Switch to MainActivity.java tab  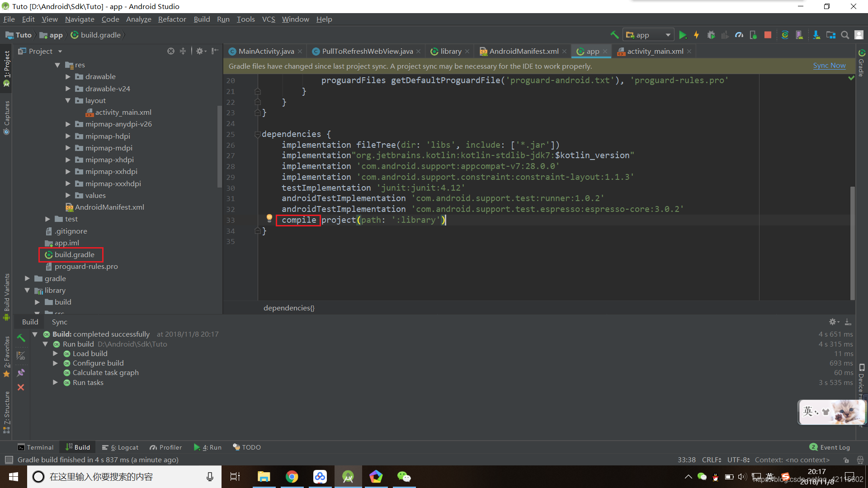click(266, 51)
